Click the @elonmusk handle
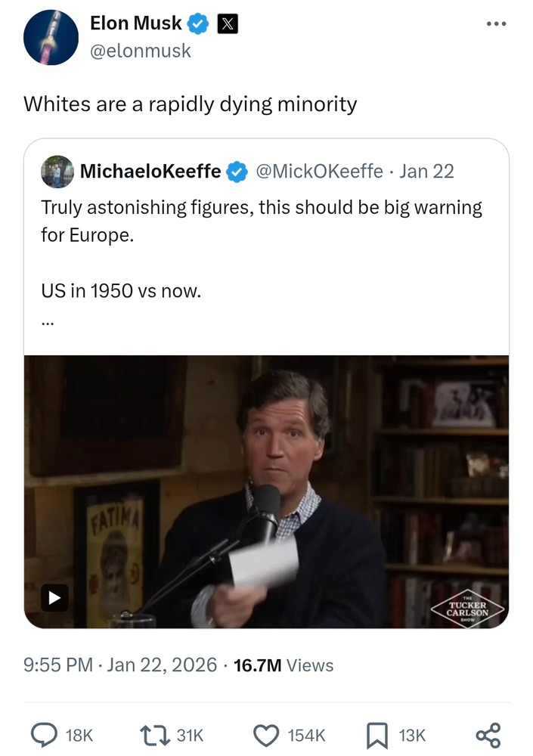This screenshot has height=756, width=533. point(140,51)
